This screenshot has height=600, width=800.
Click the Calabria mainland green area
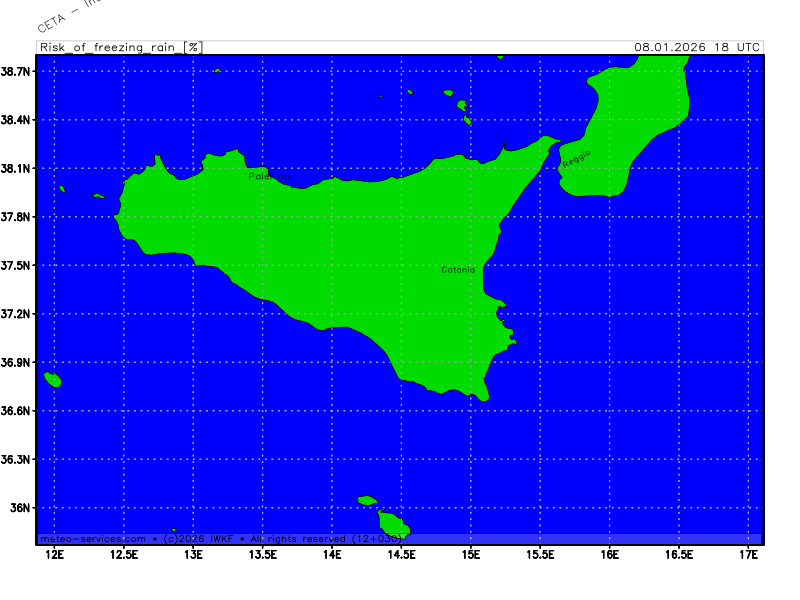point(640,110)
